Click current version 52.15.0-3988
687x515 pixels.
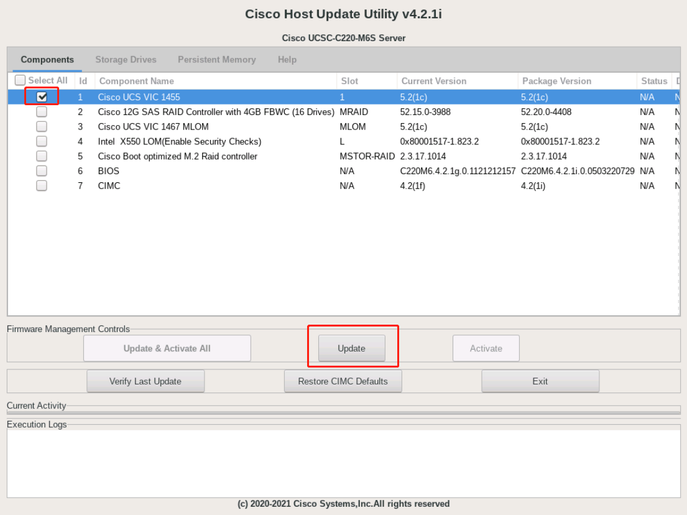coord(425,112)
